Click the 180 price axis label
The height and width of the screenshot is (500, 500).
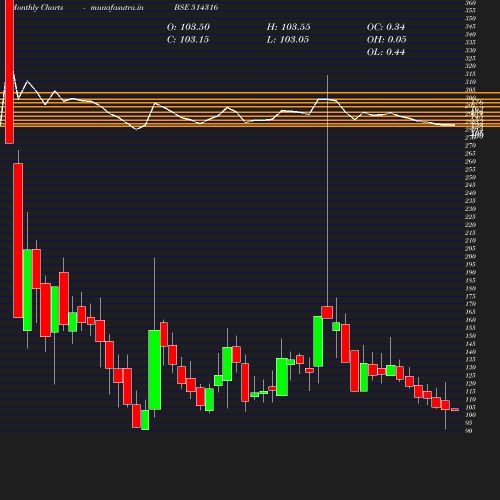coord(470,288)
